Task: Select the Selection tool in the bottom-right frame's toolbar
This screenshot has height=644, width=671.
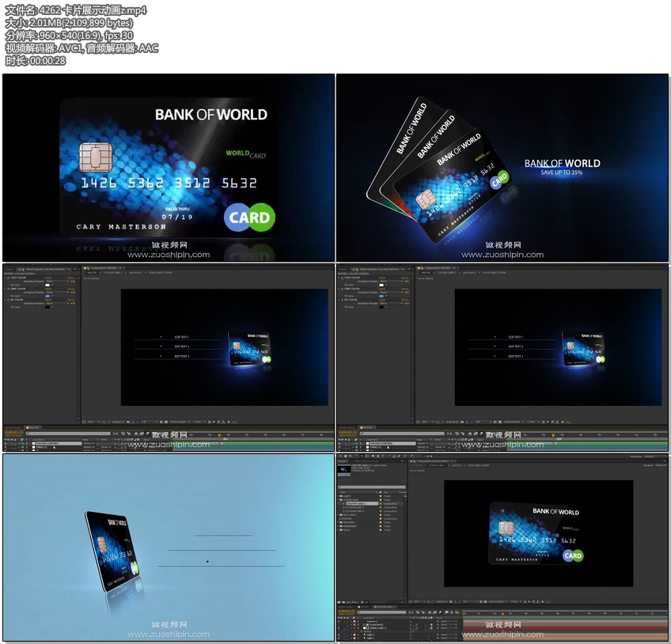Action: 340,456
